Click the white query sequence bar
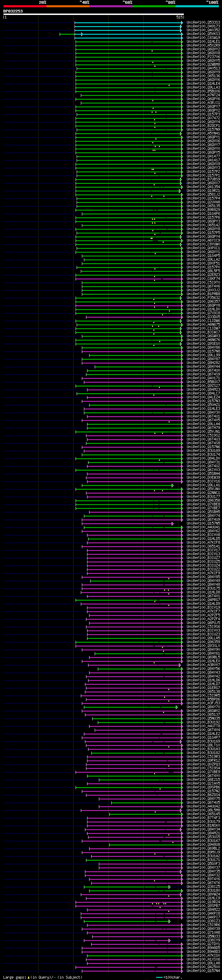Viewport: 222px width, 980px height. (x=93, y=15)
